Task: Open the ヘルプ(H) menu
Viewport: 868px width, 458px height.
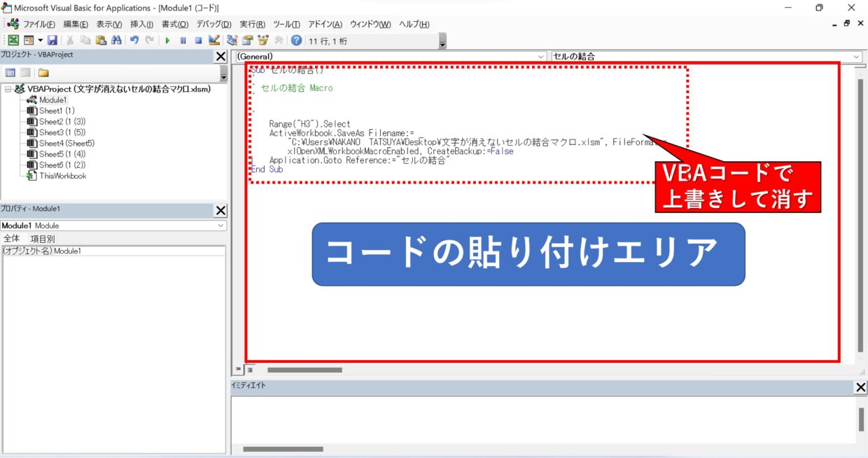Action: [414, 25]
